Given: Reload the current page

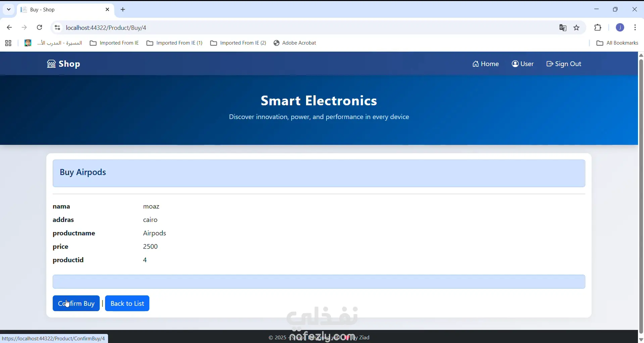Looking at the screenshot, I should pos(40,27).
